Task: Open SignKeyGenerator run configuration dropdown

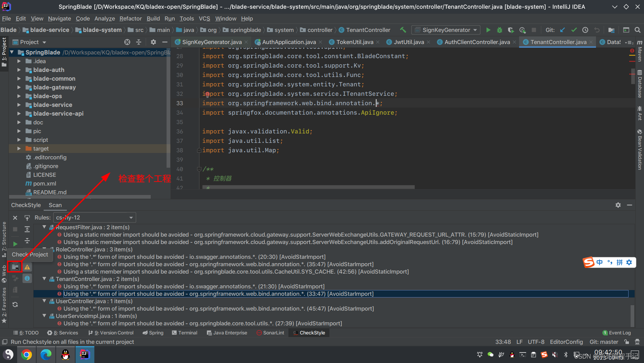Action: (446, 30)
